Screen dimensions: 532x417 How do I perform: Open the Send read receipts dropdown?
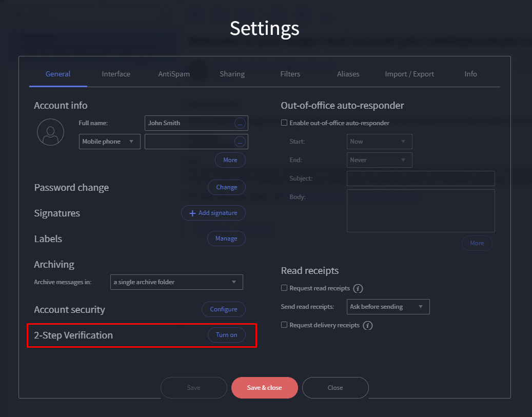(x=388, y=307)
